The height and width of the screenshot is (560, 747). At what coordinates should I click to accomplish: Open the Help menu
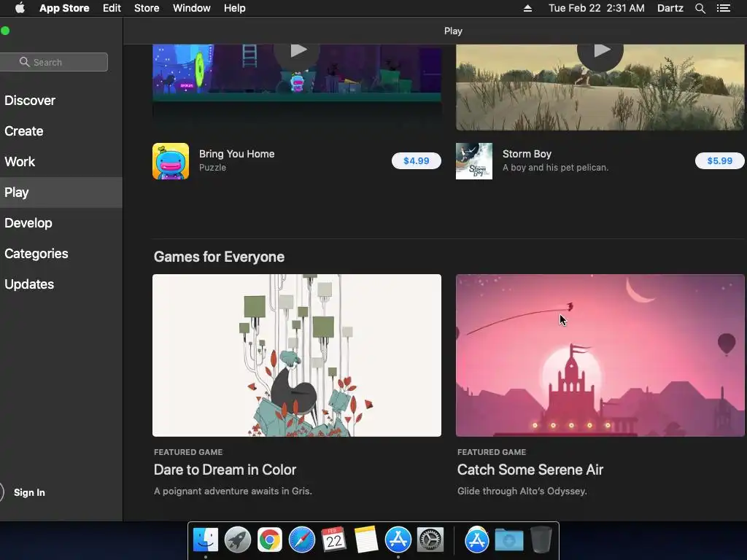(x=235, y=8)
